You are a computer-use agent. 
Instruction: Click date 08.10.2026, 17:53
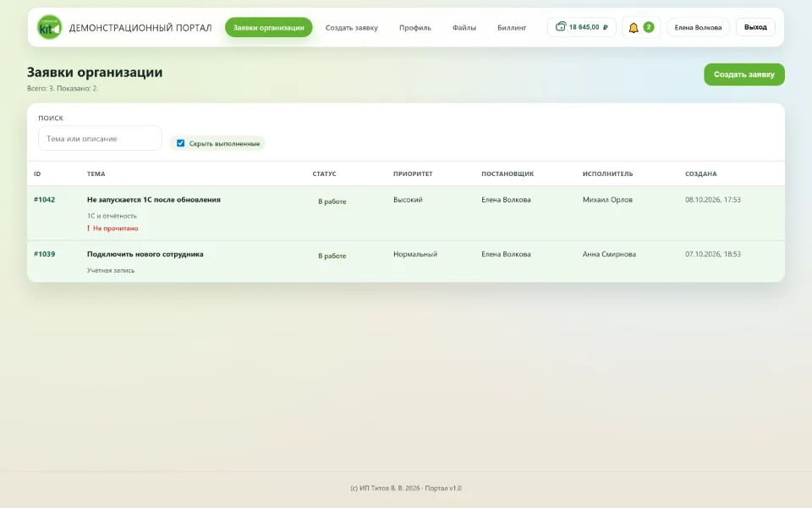713,200
